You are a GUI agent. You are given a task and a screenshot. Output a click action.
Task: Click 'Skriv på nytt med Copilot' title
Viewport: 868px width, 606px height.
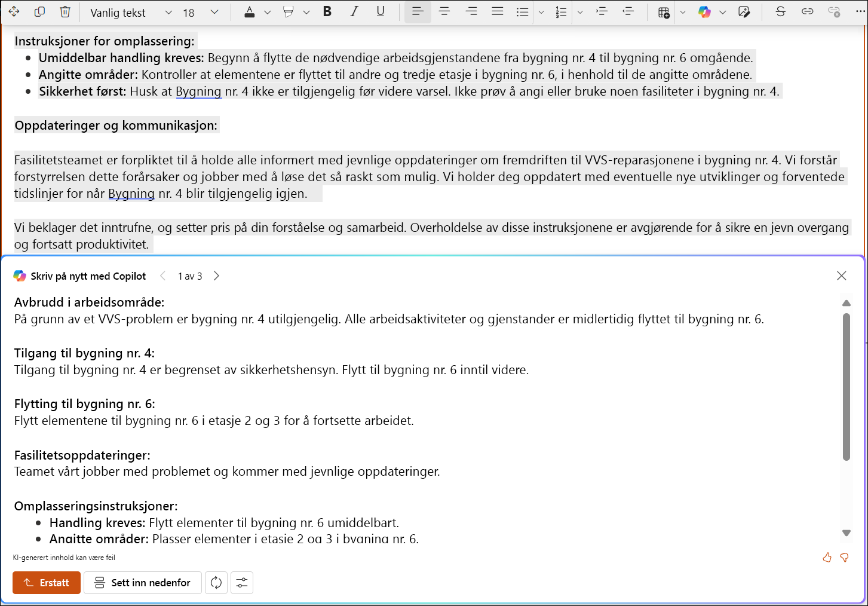[x=88, y=276]
